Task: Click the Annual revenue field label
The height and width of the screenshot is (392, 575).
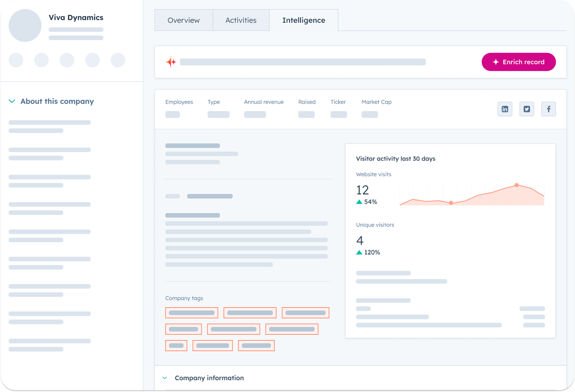Action: coord(264,102)
